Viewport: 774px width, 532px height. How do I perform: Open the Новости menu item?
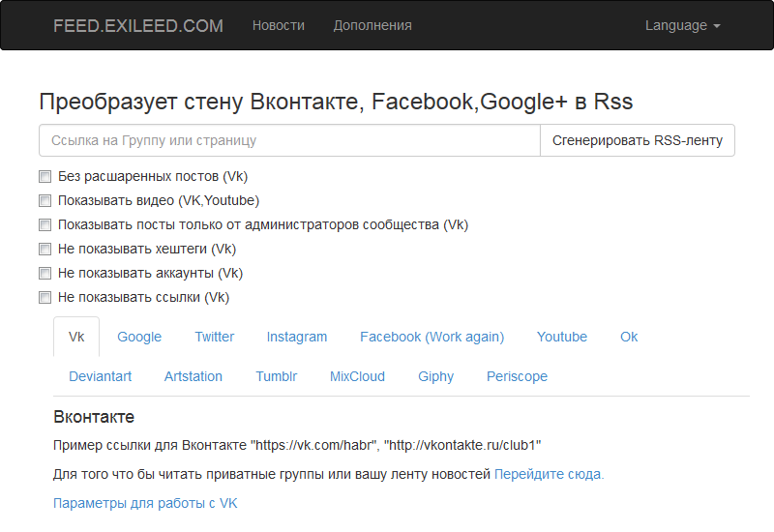pyautogui.click(x=279, y=26)
